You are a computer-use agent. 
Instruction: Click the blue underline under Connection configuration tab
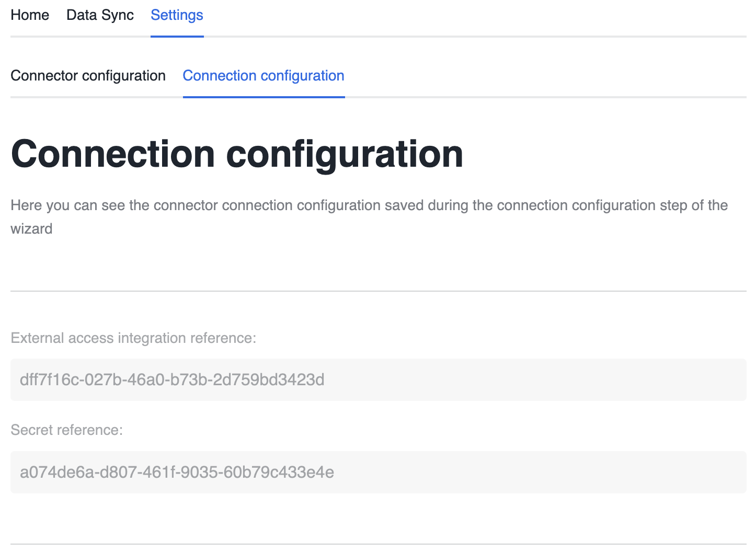264,97
